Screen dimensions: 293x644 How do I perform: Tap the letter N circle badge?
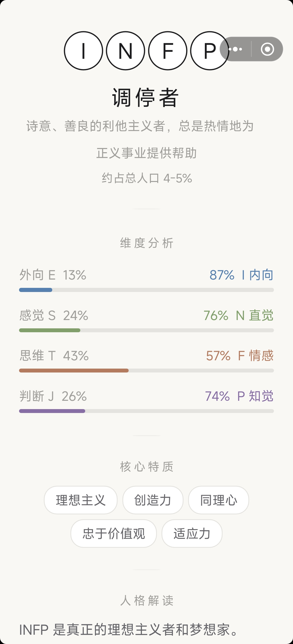coord(125,51)
